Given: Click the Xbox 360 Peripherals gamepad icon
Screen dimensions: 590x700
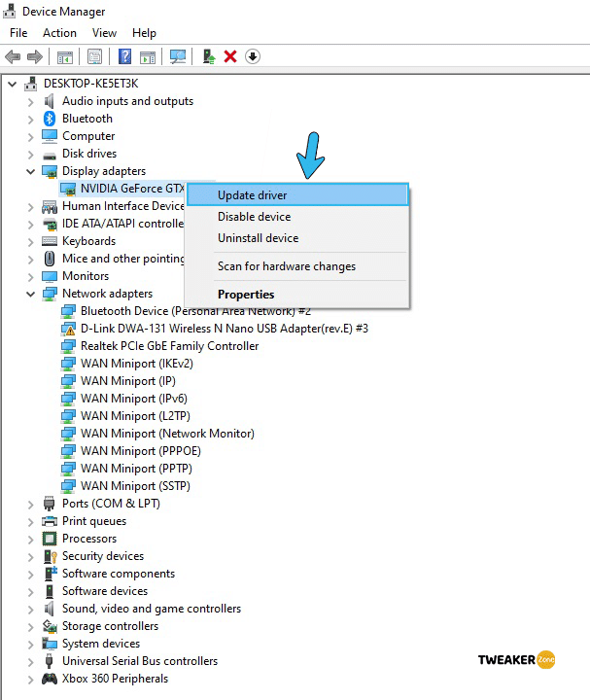Looking at the screenshot, I should pos(50,679).
